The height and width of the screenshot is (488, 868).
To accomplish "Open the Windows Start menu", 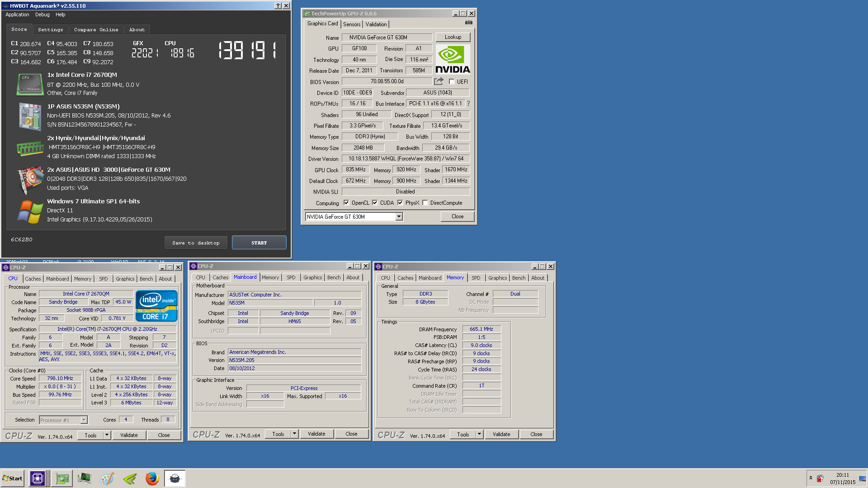I will tap(12, 478).
